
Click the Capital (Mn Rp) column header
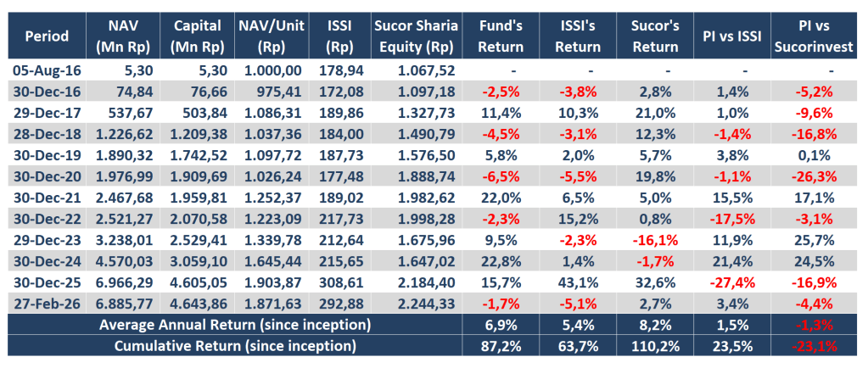(x=196, y=36)
